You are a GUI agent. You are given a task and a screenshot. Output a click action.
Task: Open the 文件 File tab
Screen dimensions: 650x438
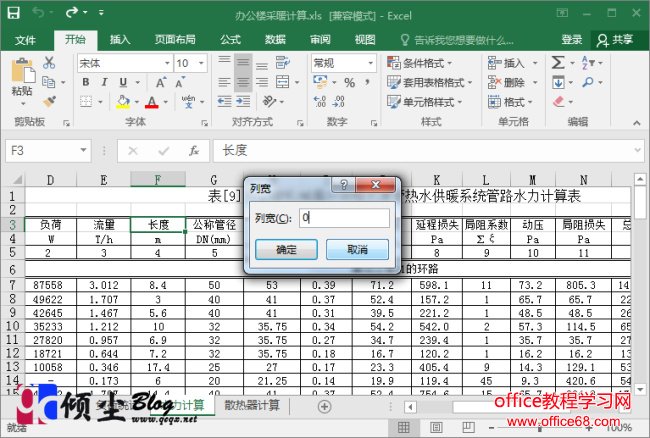[26, 40]
